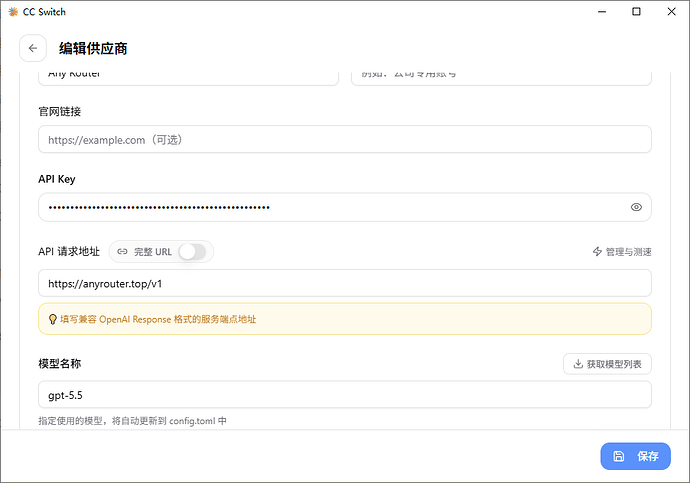This screenshot has height=483, width=690.
Task: Click the Any Router name field
Action: pyautogui.click(x=188, y=77)
